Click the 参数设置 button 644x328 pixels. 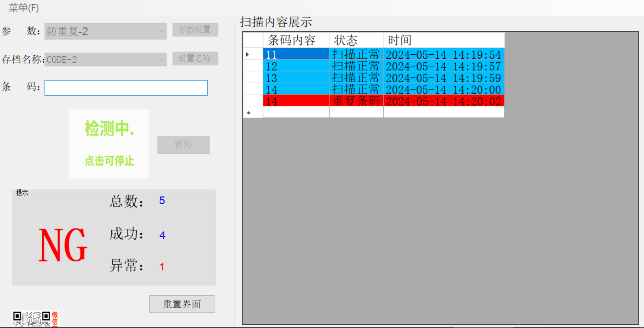pos(195,30)
